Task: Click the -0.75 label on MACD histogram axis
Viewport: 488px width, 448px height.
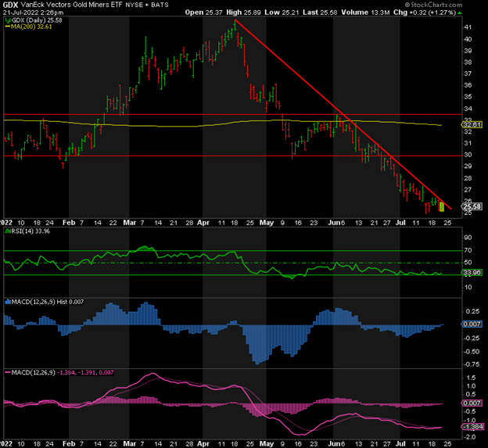Action: (471, 364)
